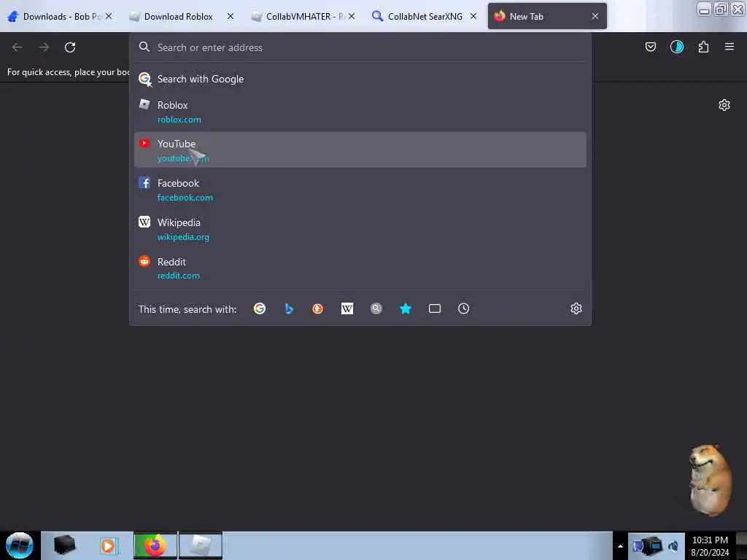Open the Firefox application menu

tap(729, 47)
